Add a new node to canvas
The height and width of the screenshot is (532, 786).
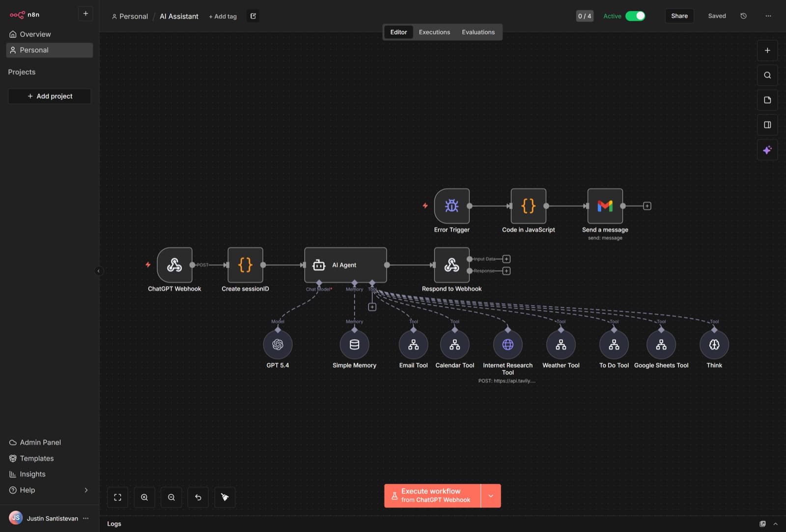pos(767,51)
